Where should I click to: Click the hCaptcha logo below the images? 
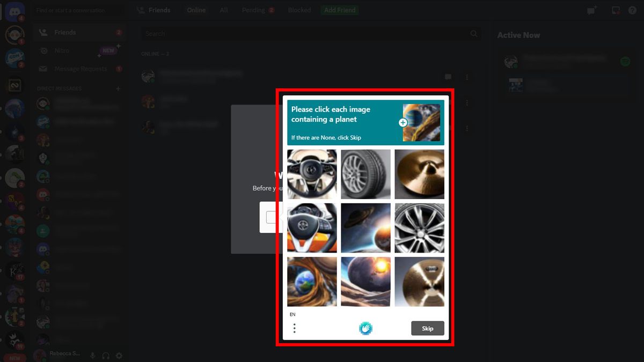click(365, 328)
